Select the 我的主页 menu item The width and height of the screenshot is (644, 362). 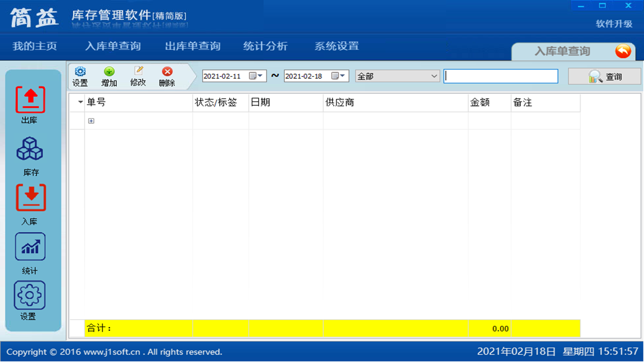[x=34, y=46]
